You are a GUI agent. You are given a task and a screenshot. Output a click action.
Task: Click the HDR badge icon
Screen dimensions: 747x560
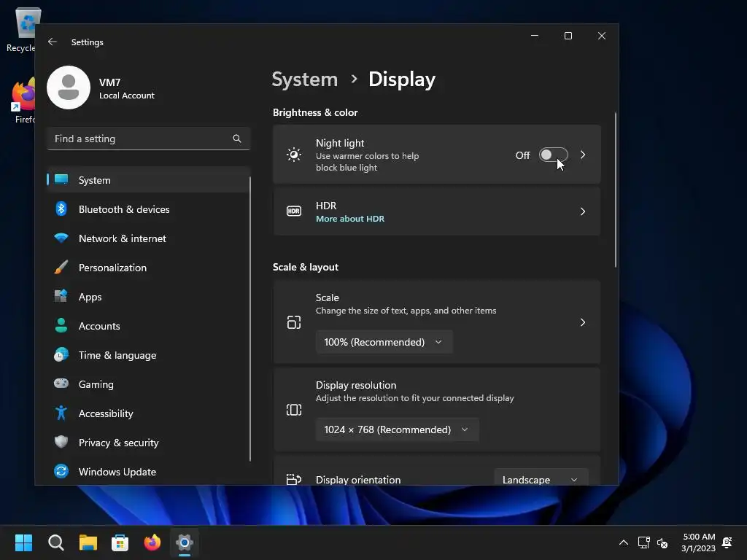294,211
